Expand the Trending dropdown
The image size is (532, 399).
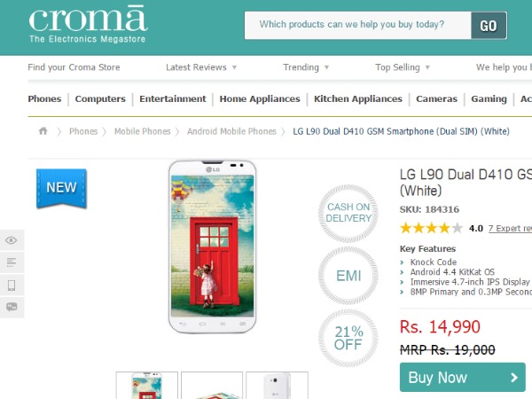point(306,67)
